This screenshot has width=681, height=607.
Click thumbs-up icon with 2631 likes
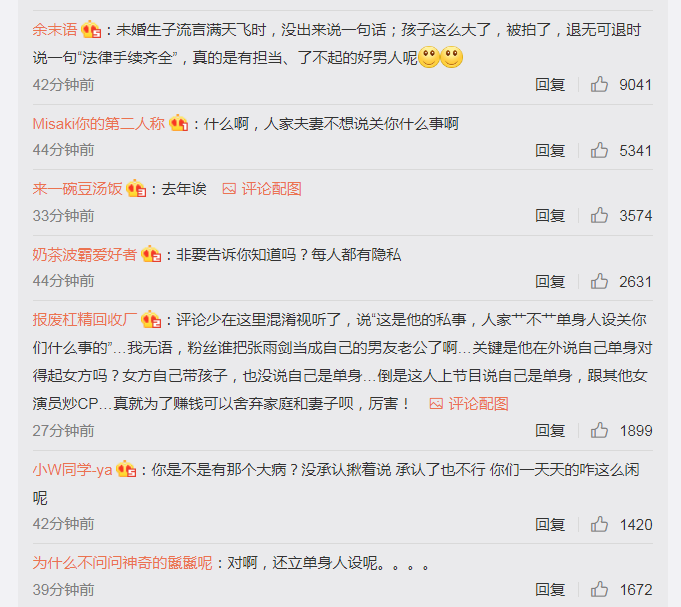pyautogui.click(x=599, y=281)
